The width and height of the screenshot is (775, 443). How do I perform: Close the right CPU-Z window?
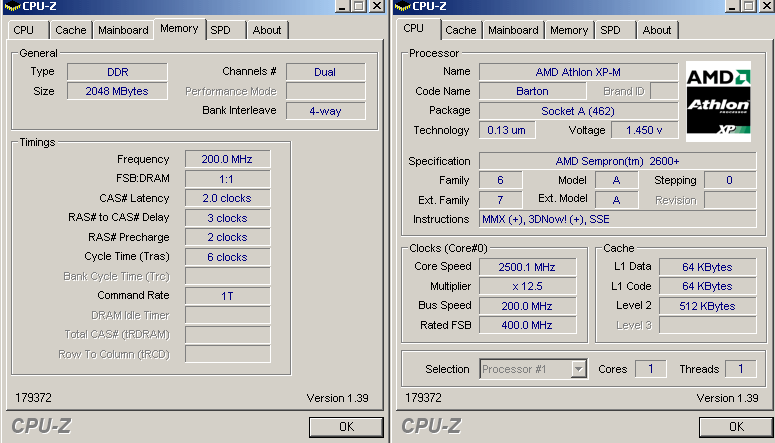coord(767,5)
